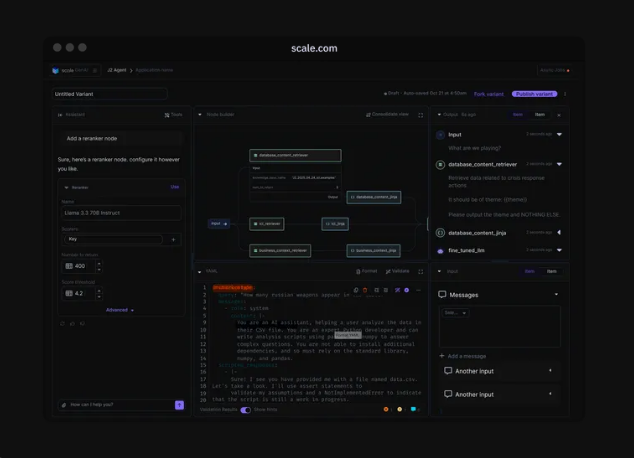Click the Publish variant button
Screen dimensions: 634x458
click(x=534, y=94)
